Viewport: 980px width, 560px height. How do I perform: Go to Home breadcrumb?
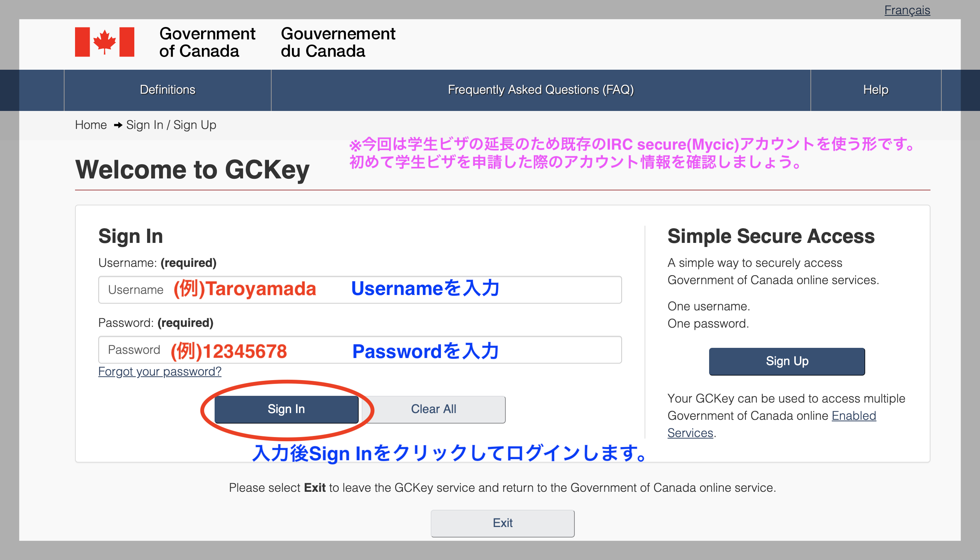91,125
